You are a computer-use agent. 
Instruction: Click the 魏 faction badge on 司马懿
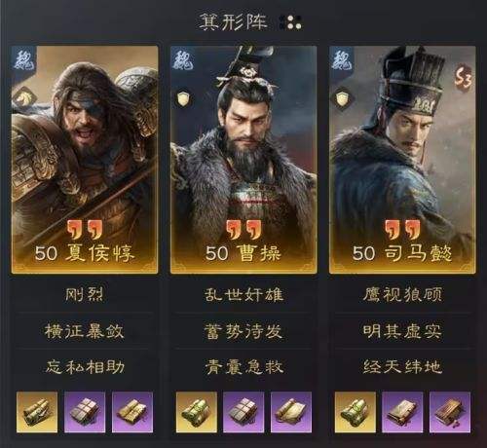click(342, 58)
